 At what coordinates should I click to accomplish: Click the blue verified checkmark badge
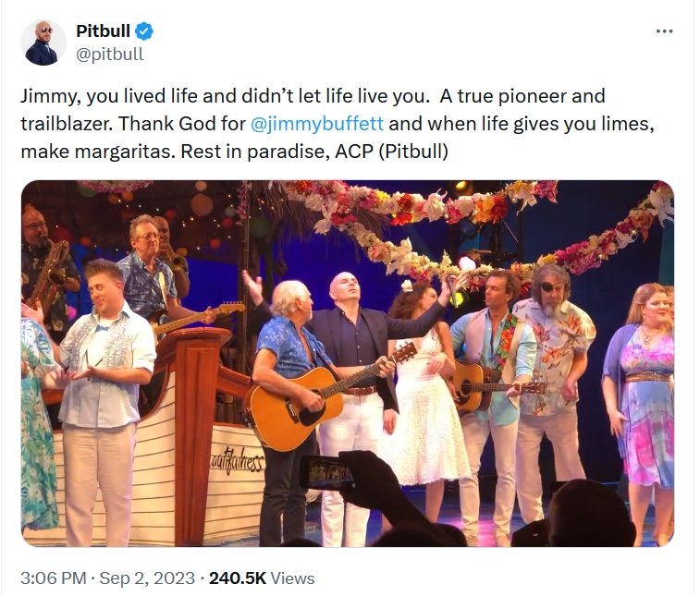point(144,31)
